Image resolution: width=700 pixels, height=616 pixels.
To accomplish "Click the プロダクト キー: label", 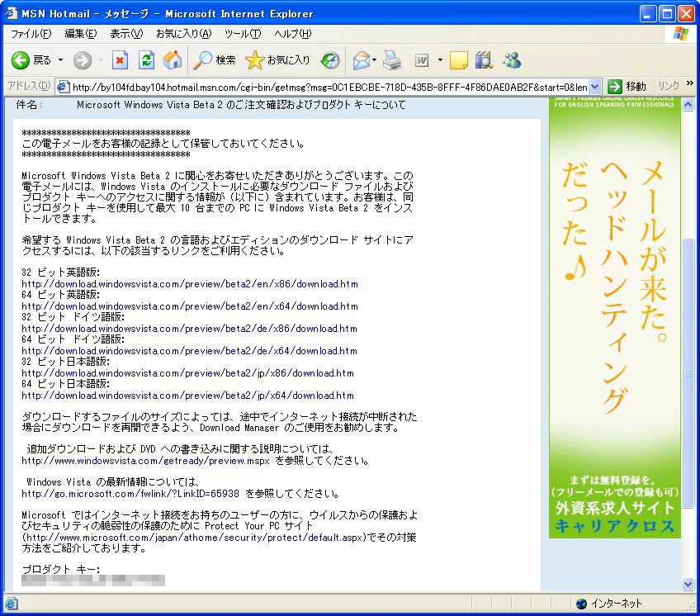I will point(61,570).
